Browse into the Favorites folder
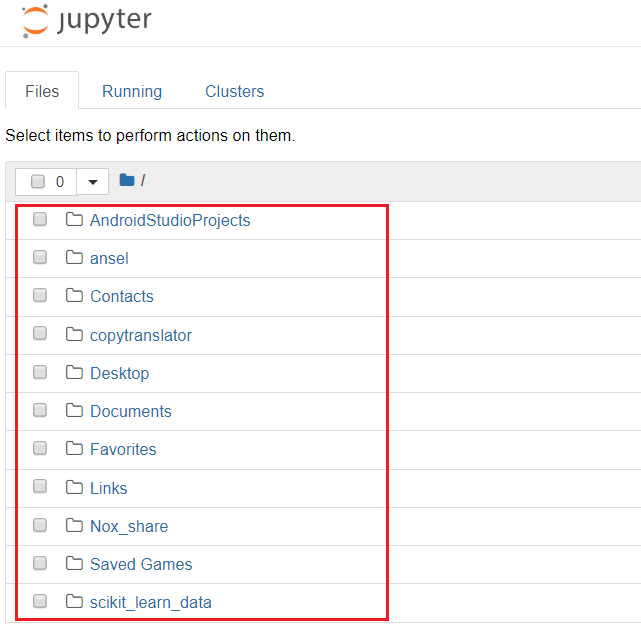This screenshot has width=641, height=624. coord(123,449)
